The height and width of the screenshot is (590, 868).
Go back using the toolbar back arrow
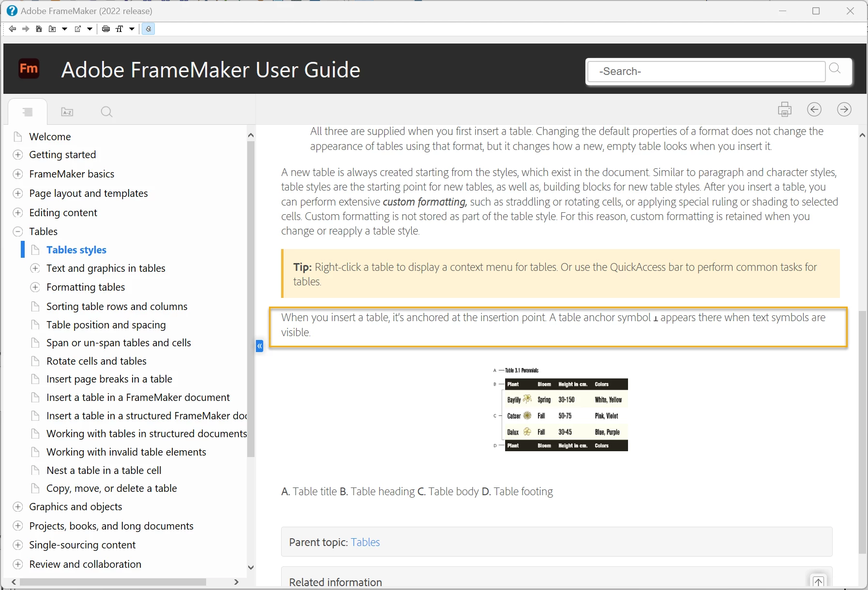click(13, 29)
